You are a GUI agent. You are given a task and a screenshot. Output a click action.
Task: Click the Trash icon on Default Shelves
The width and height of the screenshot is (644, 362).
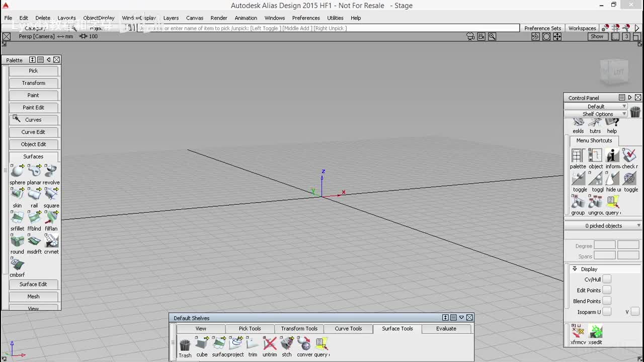(x=185, y=345)
